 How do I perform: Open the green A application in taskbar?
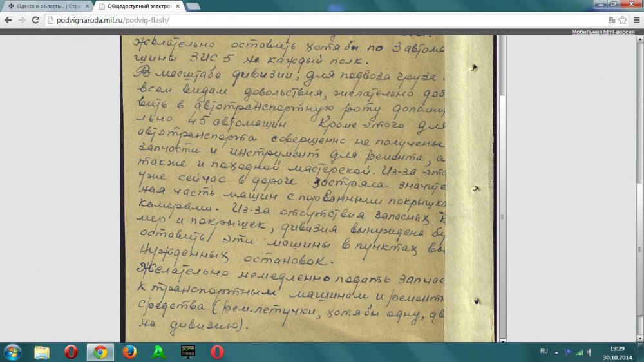tap(158, 352)
